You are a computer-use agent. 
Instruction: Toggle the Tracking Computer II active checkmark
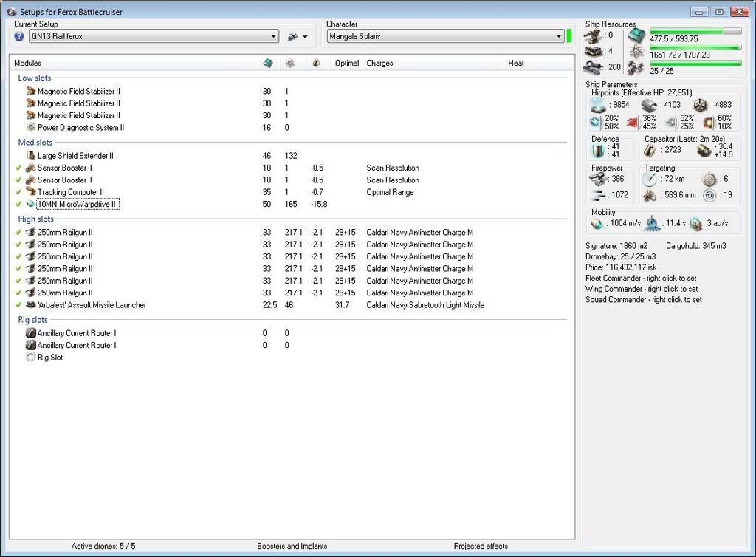tap(18, 192)
